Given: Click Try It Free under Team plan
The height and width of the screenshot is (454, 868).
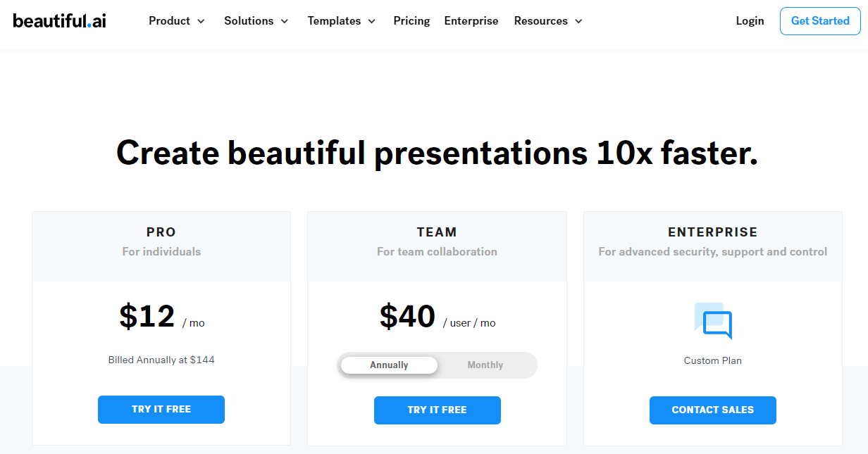Looking at the screenshot, I should point(437,410).
